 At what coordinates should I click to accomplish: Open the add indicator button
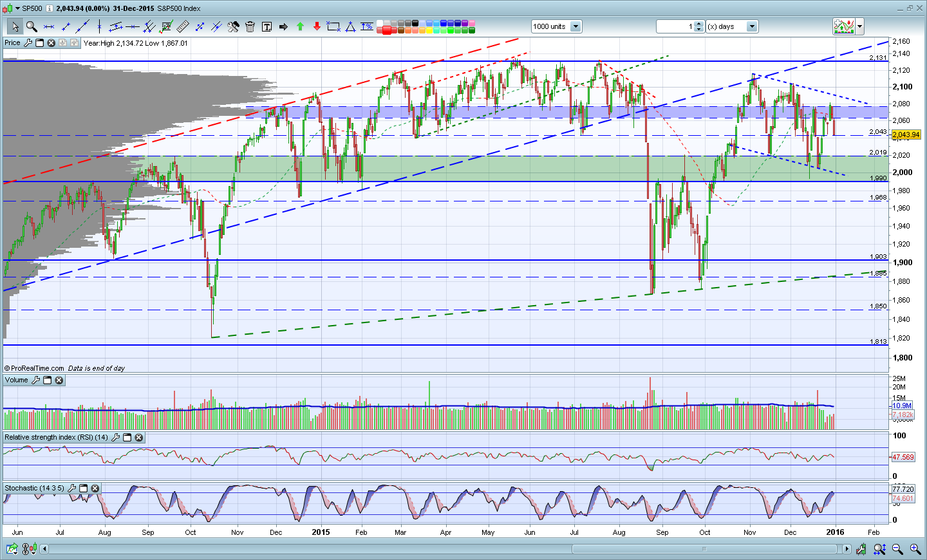844,26
